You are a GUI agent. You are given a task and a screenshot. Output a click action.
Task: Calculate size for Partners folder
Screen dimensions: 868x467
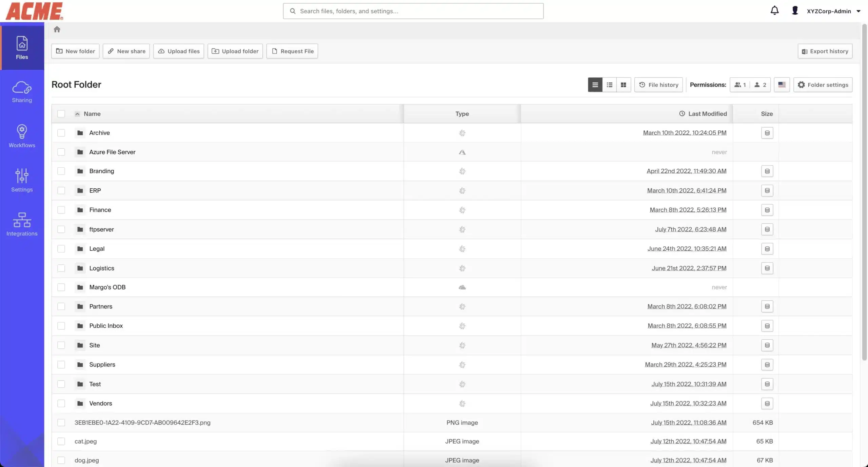tap(767, 306)
